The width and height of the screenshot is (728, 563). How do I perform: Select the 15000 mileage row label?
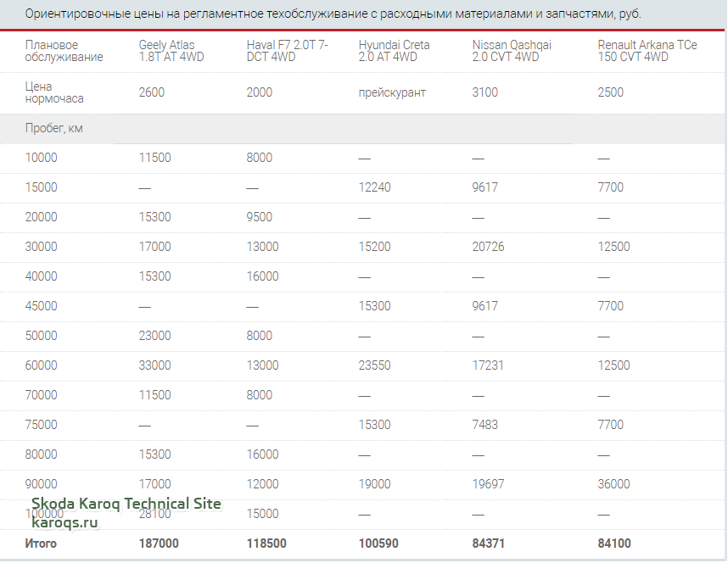point(42,187)
